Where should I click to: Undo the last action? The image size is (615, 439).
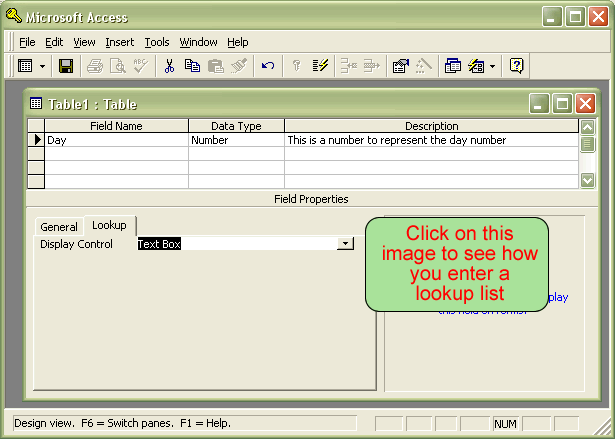[268, 66]
